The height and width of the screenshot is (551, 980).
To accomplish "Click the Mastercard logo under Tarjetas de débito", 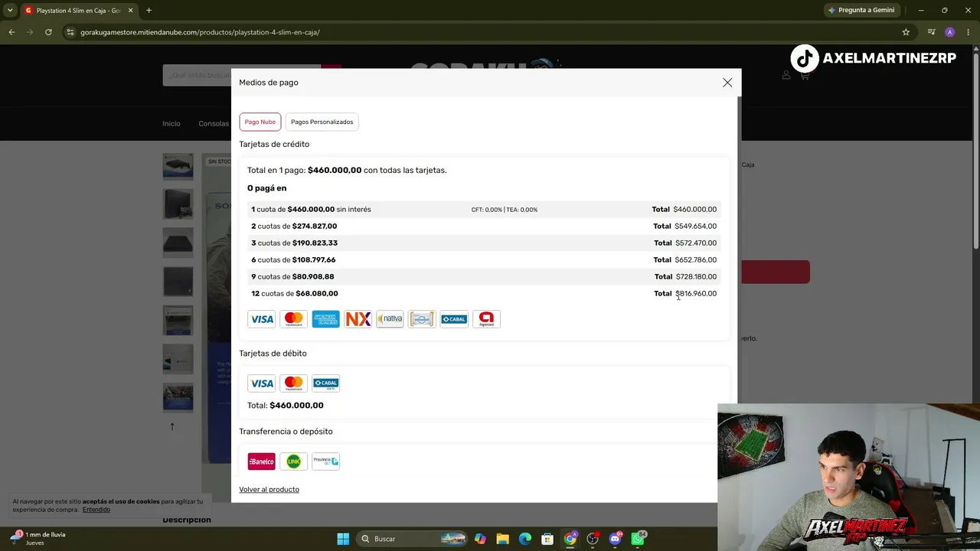I will click(294, 383).
